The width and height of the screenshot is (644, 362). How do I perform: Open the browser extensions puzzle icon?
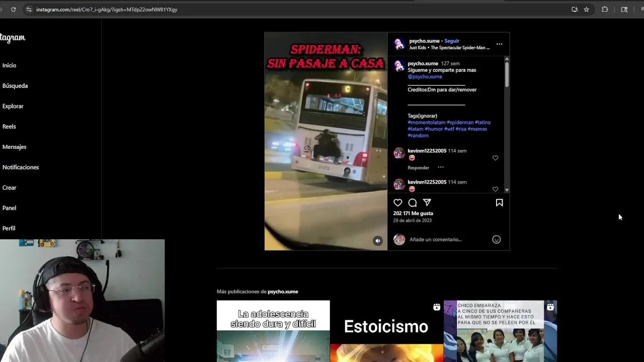pos(605,9)
